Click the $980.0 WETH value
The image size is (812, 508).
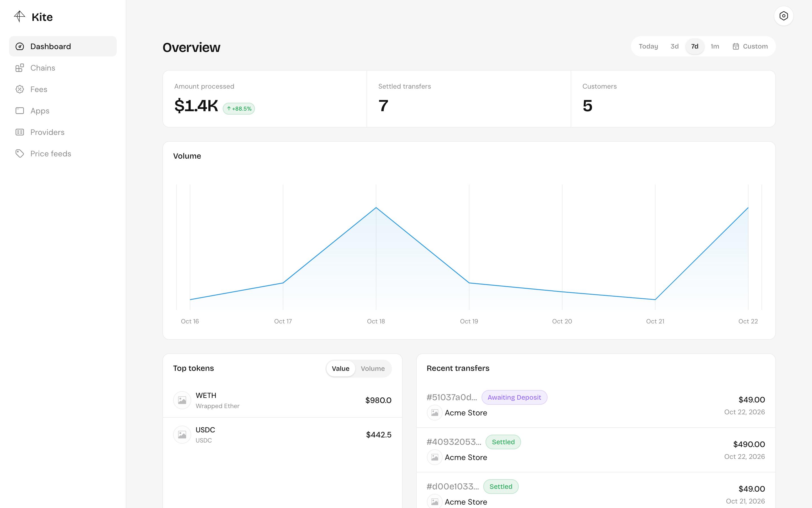(x=378, y=400)
